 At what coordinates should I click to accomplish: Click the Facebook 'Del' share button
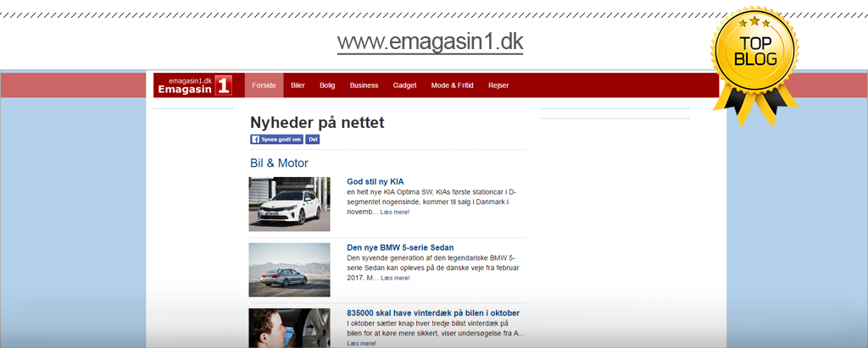point(313,140)
